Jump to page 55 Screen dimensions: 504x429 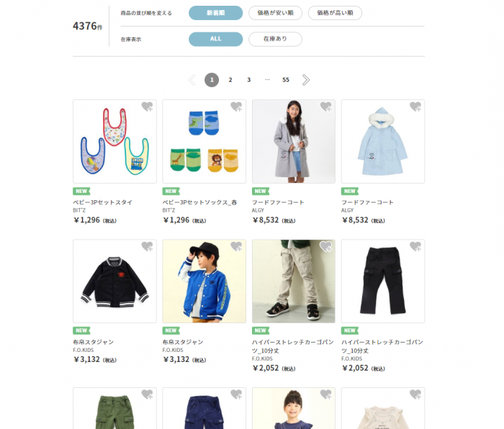(286, 80)
